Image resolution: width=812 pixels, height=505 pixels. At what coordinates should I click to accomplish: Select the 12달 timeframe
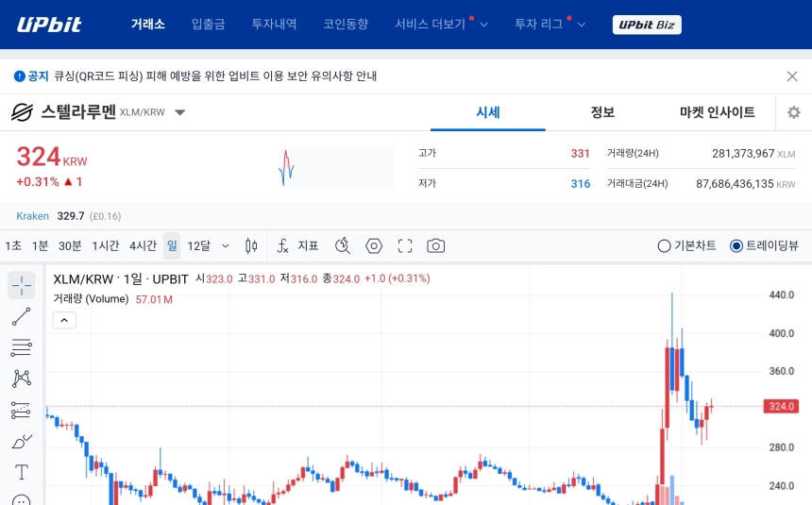pos(199,246)
